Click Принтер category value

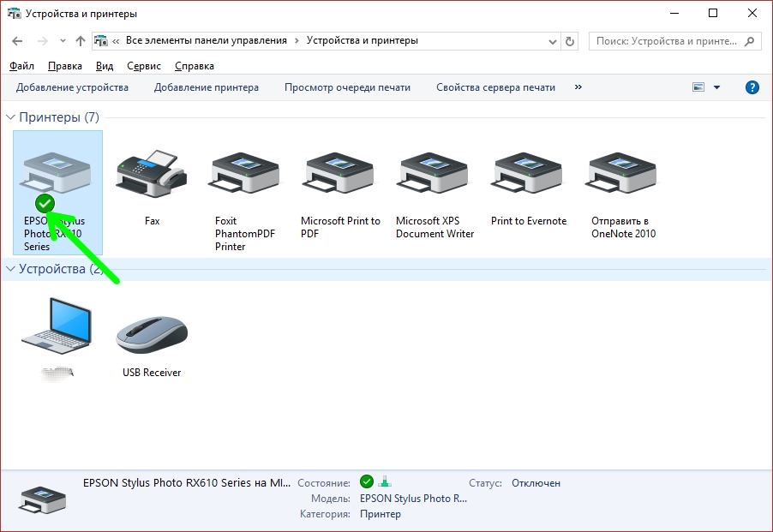pyautogui.click(x=381, y=514)
